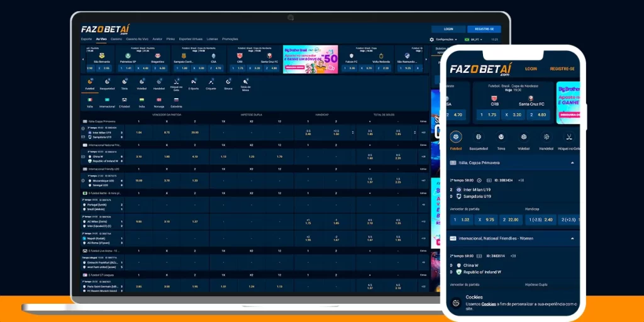644x322 pixels.
Task: Click REGISTRE-SE link on phone
Action: [562, 69]
